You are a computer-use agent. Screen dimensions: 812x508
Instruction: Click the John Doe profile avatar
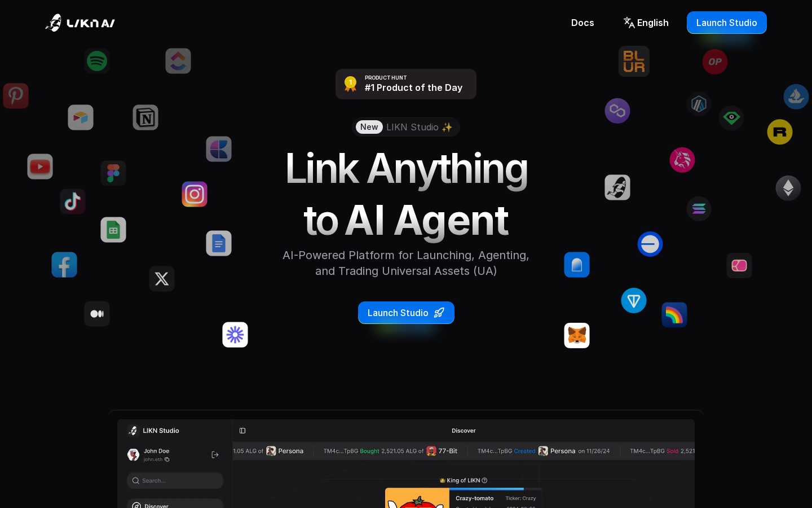(134, 455)
